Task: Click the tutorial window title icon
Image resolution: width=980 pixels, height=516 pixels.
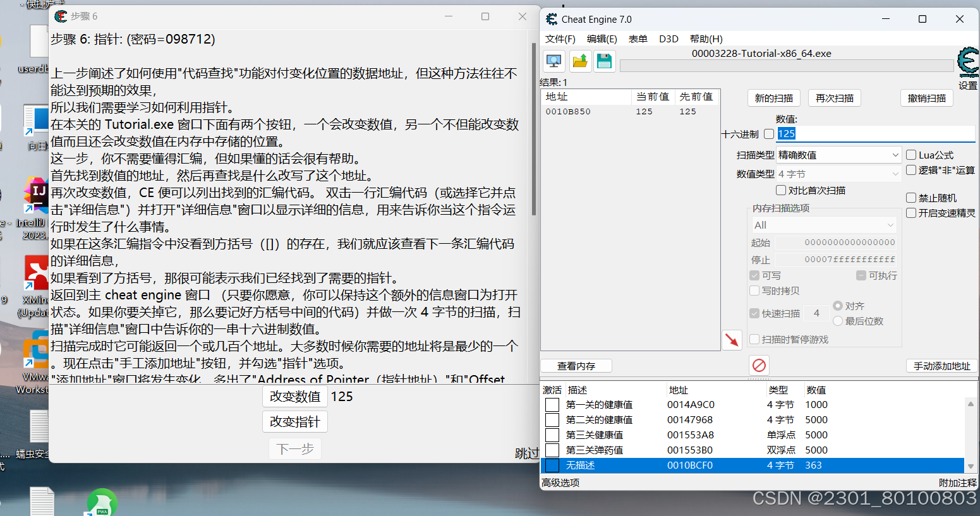Action: [61, 16]
